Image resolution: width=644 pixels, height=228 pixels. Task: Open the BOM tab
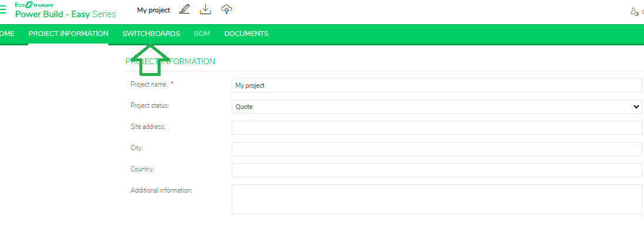pyautogui.click(x=202, y=34)
